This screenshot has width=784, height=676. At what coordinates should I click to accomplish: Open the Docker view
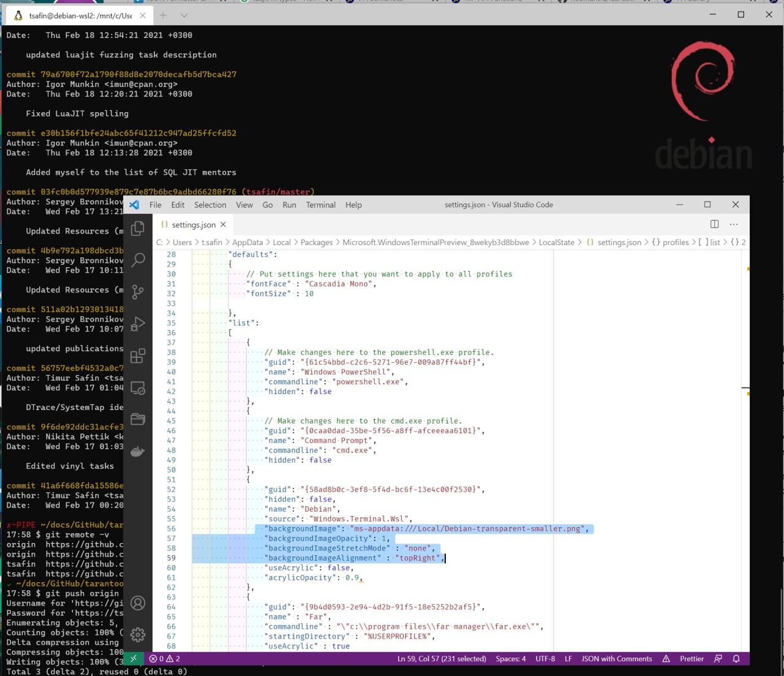click(138, 452)
